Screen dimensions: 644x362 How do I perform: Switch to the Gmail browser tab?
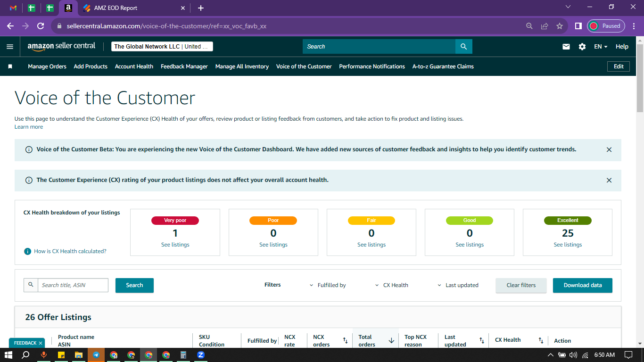(13, 8)
